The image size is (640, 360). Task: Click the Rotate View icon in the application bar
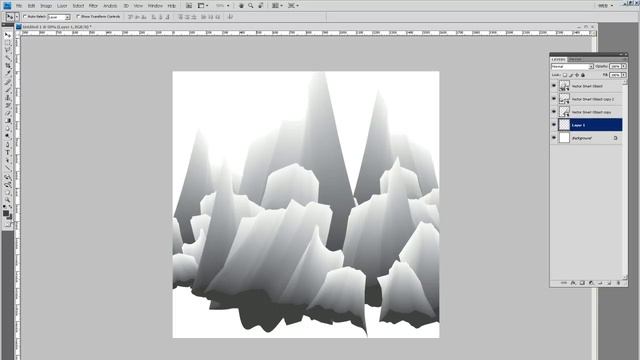pyautogui.click(x=260, y=6)
